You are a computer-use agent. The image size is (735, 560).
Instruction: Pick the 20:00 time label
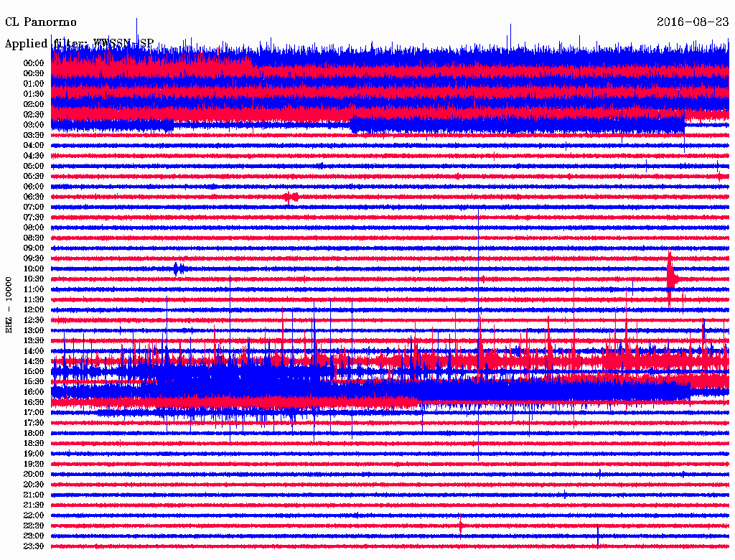(33, 475)
